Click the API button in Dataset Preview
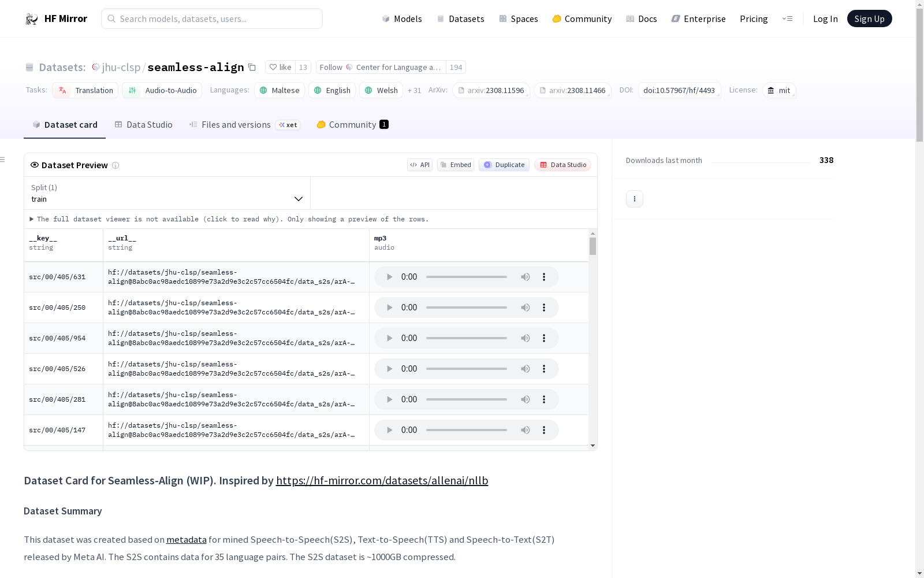 (420, 165)
